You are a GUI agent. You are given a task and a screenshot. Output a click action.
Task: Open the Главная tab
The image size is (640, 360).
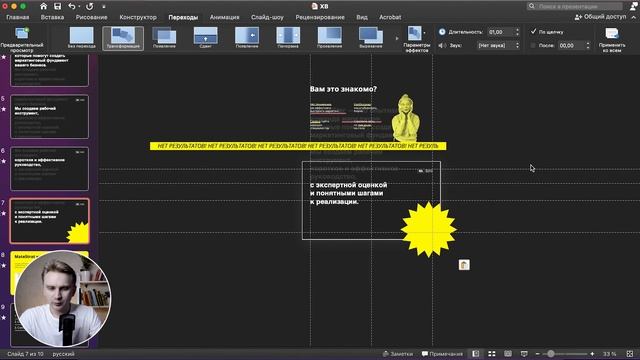coord(18,17)
